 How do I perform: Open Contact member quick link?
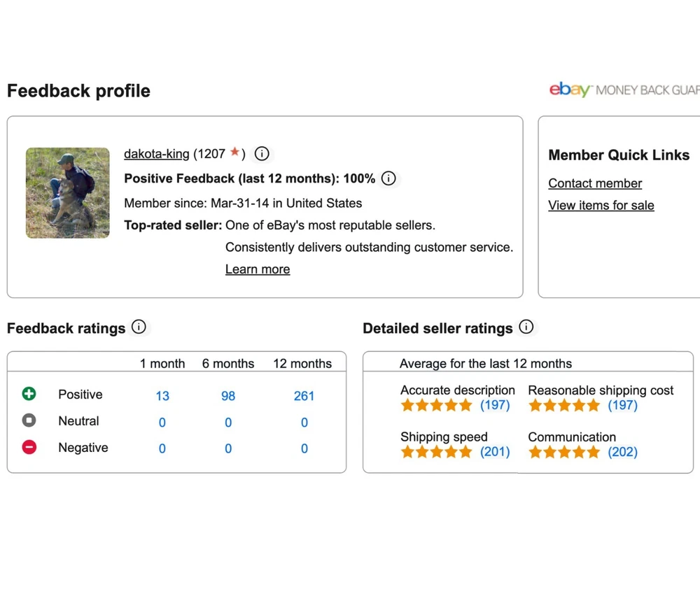(x=594, y=183)
